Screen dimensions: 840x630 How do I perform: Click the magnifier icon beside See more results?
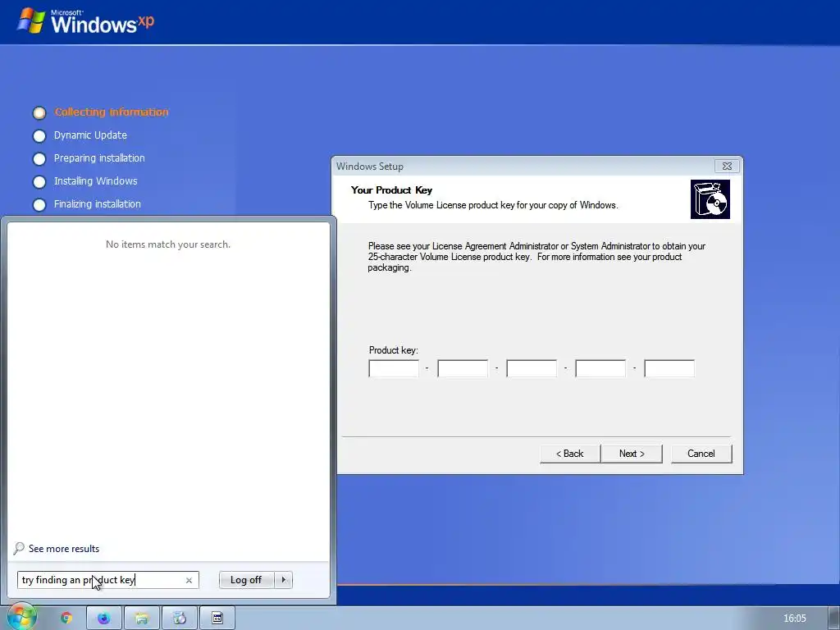pos(20,548)
